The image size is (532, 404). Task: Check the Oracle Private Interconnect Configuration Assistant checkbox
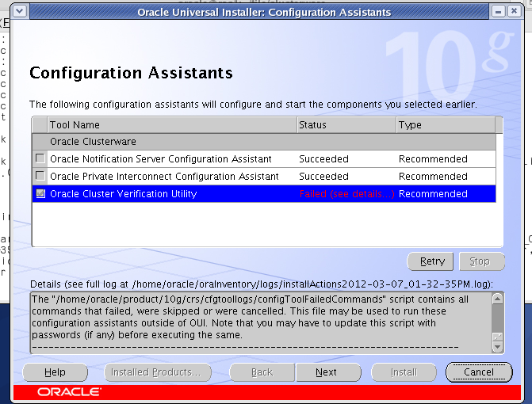[40, 176]
